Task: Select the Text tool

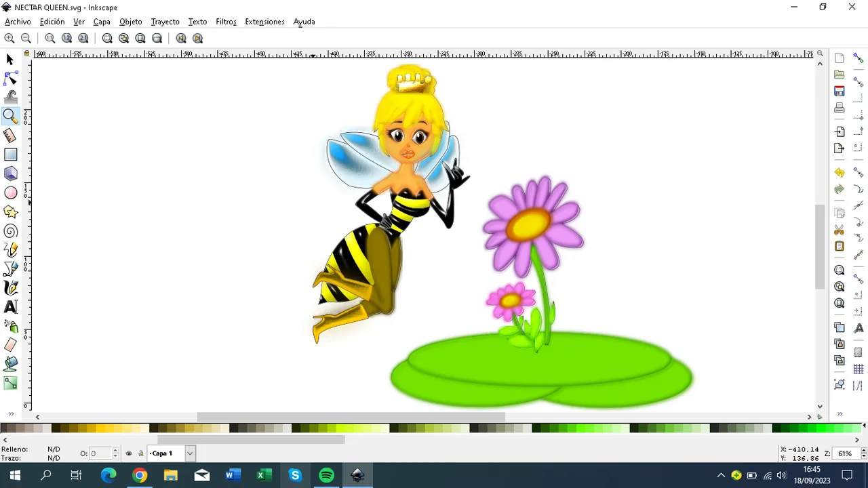Action: coord(10,307)
